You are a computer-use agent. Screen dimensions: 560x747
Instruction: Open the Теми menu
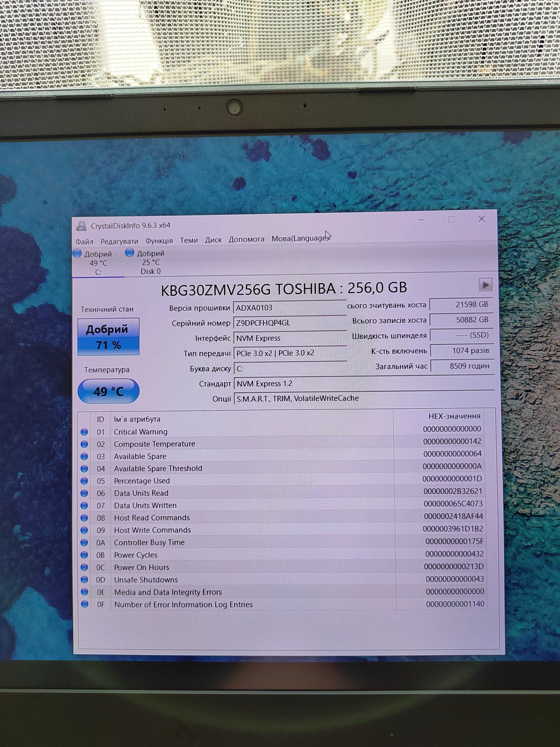coord(189,240)
